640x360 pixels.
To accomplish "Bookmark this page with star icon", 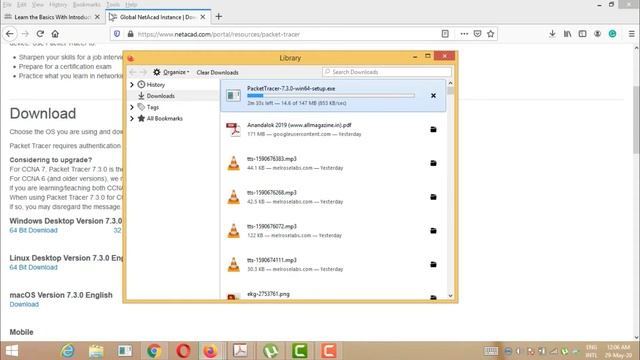I will tap(491, 34).
